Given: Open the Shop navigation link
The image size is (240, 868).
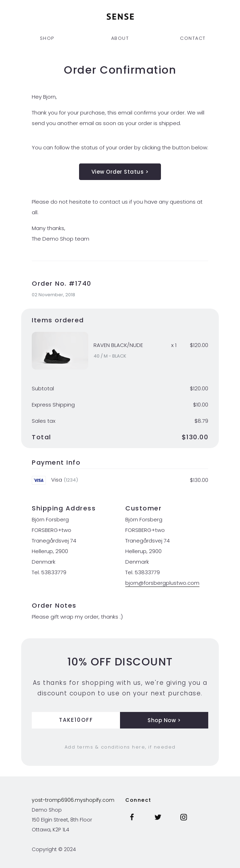Looking at the screenshot, I should click(x=47, y=38).
